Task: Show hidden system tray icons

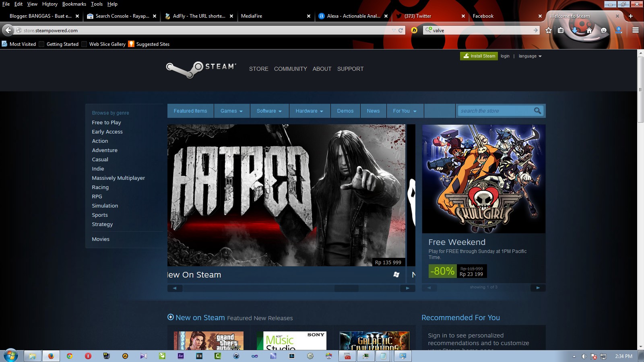Action: pyautogui.click(x=574, y=356)
